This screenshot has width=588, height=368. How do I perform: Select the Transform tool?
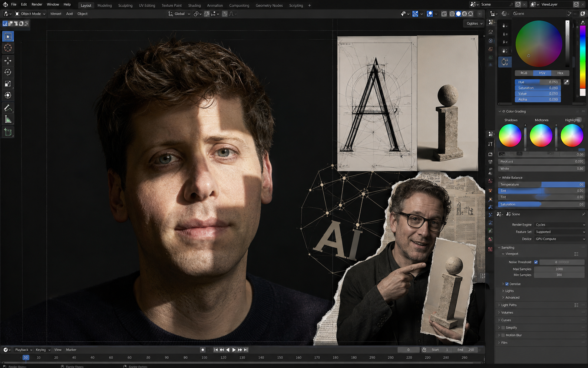click(8, 95)
